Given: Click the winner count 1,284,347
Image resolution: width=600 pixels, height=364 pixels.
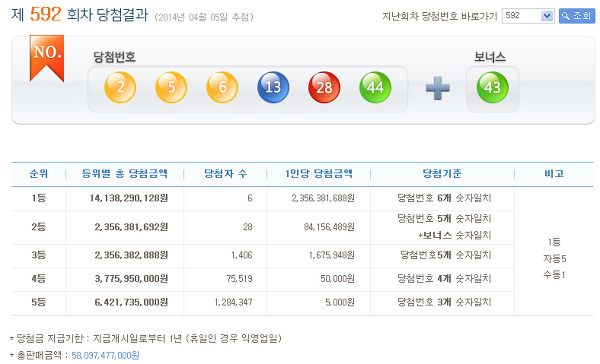Looking at the screenshot, I should click(233, 302).
